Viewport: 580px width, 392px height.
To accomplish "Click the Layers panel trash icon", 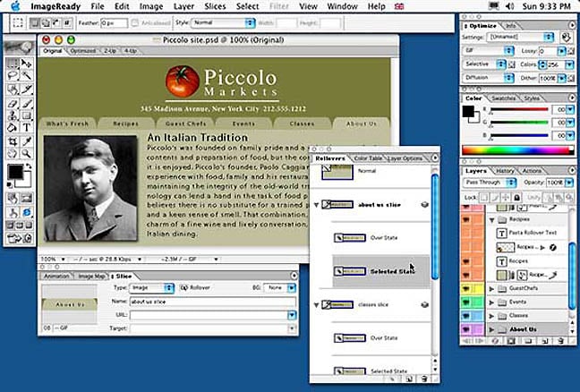I will 561,341.
